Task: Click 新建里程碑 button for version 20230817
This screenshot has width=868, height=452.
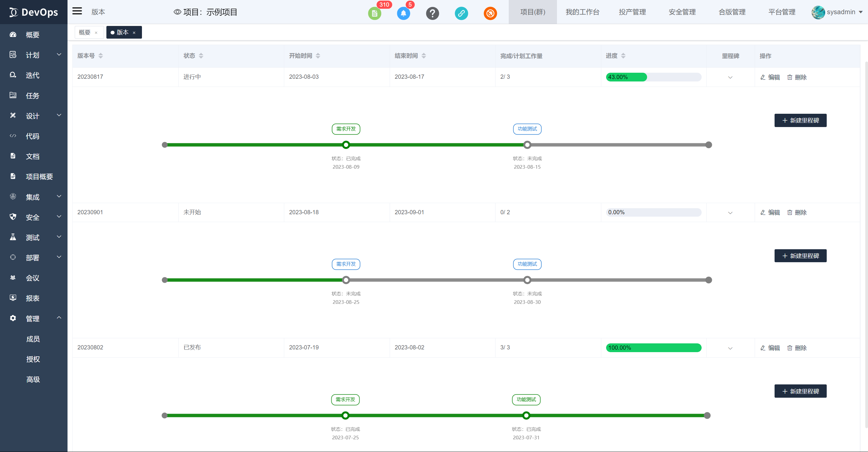Action: coord(800,120)
